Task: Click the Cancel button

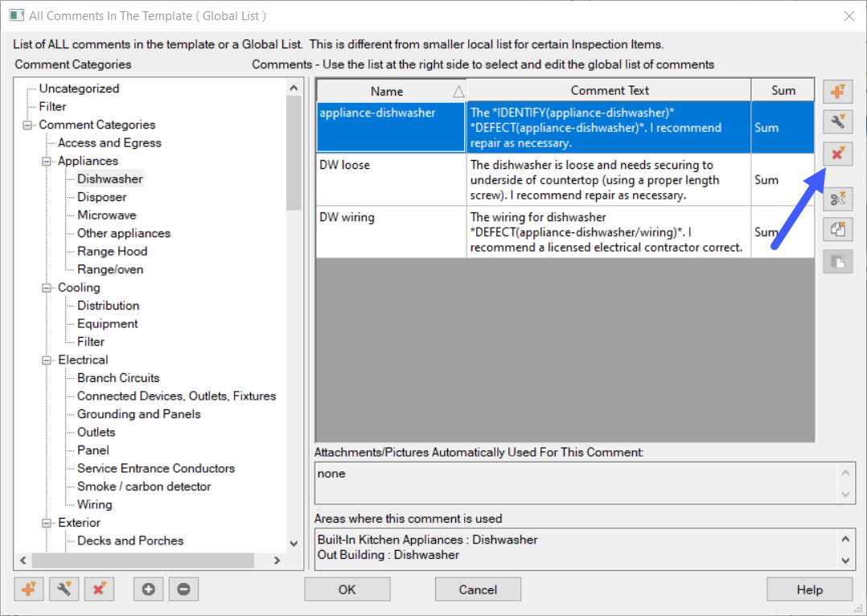Action: point(478,589)
